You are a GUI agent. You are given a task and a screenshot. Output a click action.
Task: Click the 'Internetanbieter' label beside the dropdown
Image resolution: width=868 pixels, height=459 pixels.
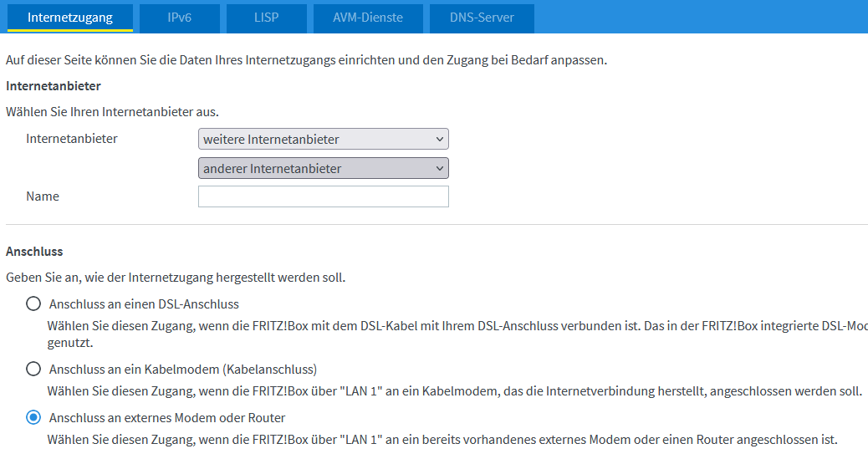[72, 139]
